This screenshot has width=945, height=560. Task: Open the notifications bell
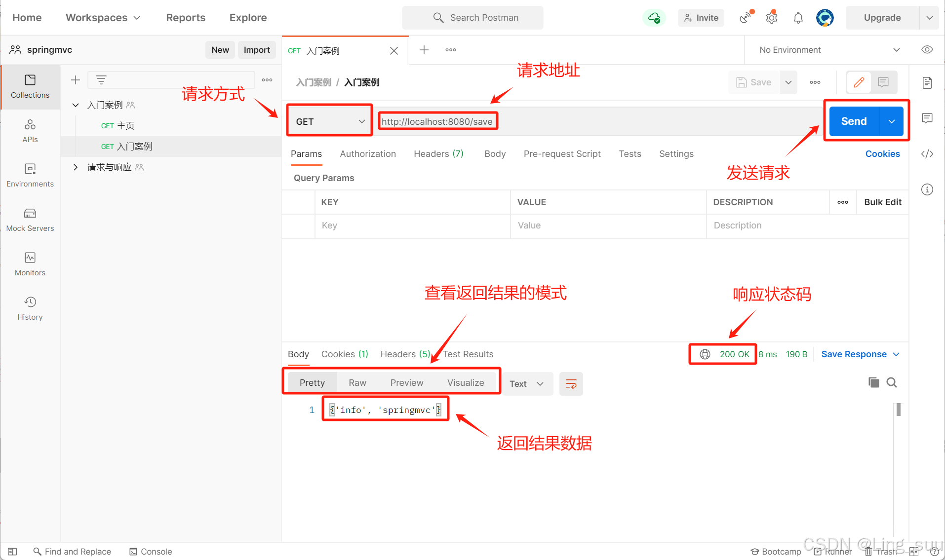tap(798, 18)
